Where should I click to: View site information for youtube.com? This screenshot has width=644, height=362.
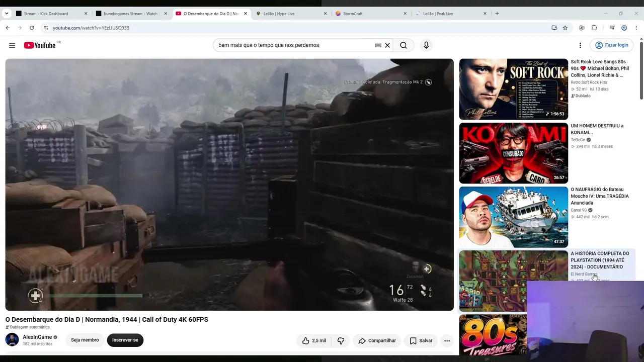(x=46, y=28)
